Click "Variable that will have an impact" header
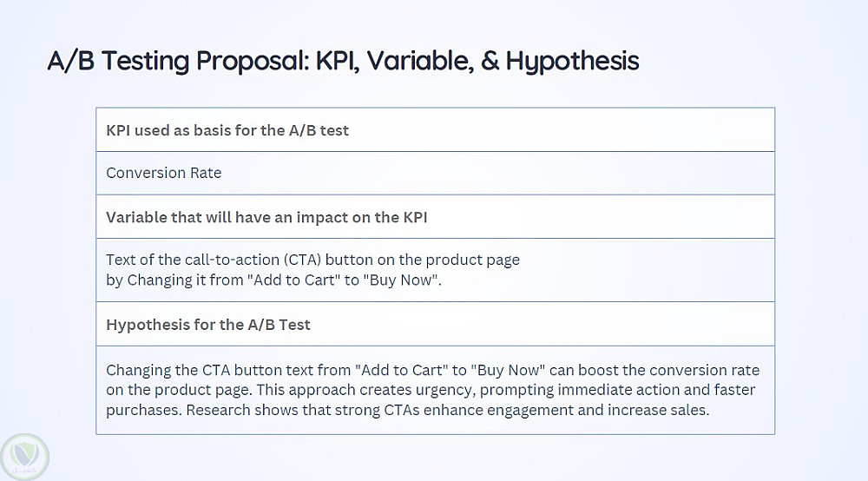868x481 pixels. [x=266, y=217]
